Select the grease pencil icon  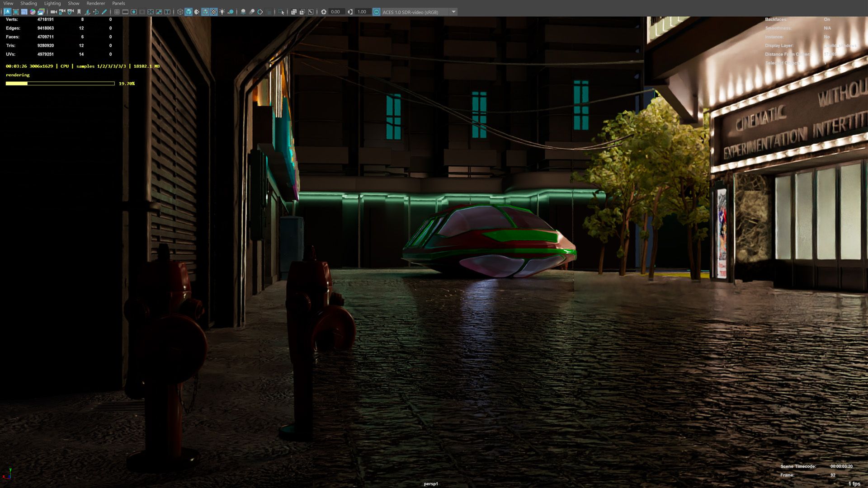[x=104, y=12]
